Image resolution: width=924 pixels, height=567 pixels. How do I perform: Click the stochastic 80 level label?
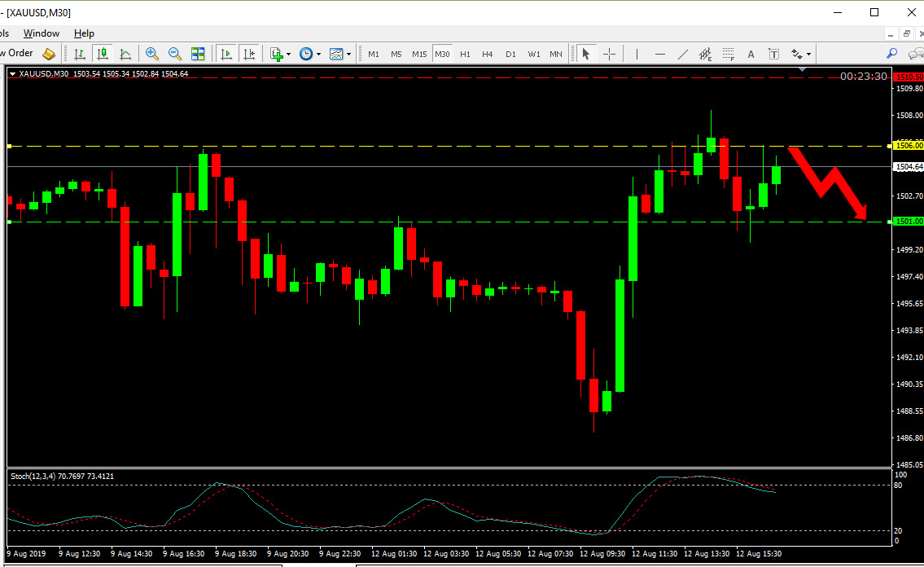pyautogui.click(x=898, y=485)
